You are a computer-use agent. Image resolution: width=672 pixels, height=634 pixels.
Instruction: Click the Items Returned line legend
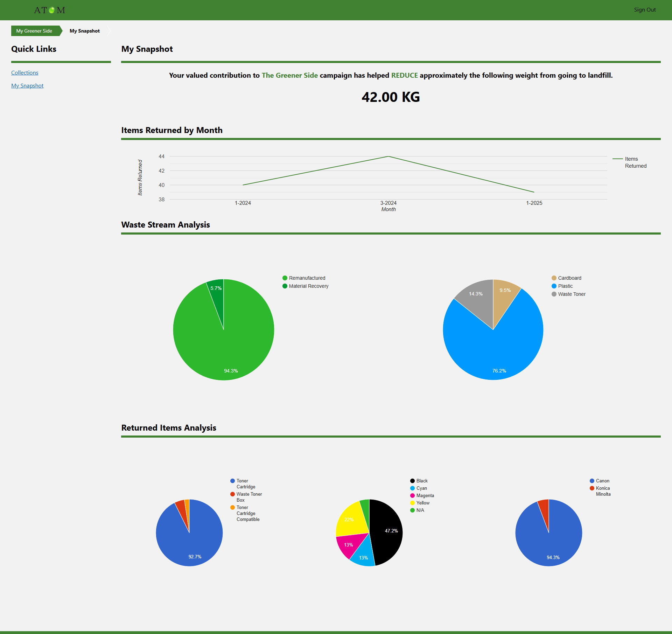coord(617,159)
